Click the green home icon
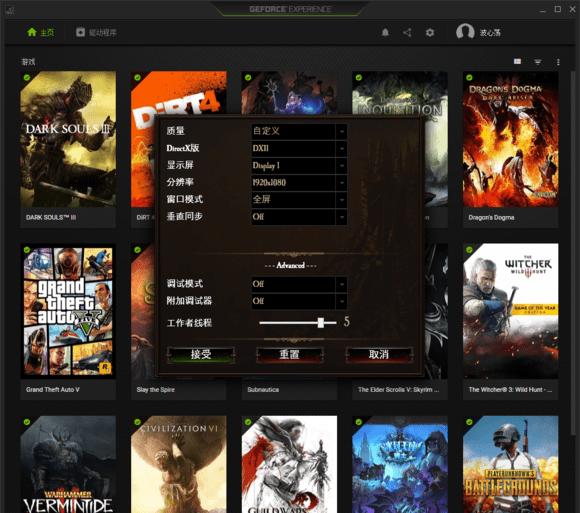The width and height of the screenshot is (580, 513). point(32,32)
